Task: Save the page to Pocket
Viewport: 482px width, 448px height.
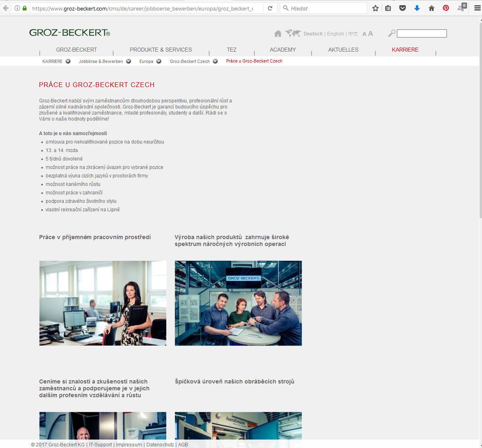Action: click(x=403, y=8)
